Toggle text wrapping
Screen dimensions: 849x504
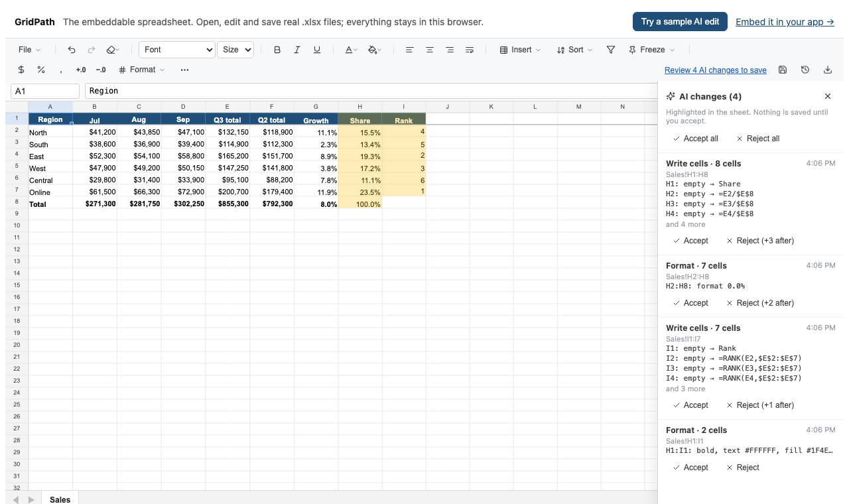pyautogui.click(x=470, y=50)
